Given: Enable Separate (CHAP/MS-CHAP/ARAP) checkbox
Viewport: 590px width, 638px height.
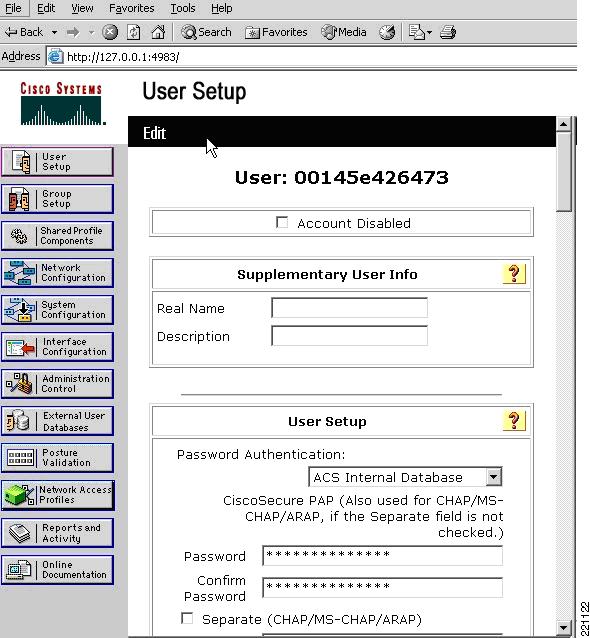Looking at the screenshot, I should pos(187,618).
